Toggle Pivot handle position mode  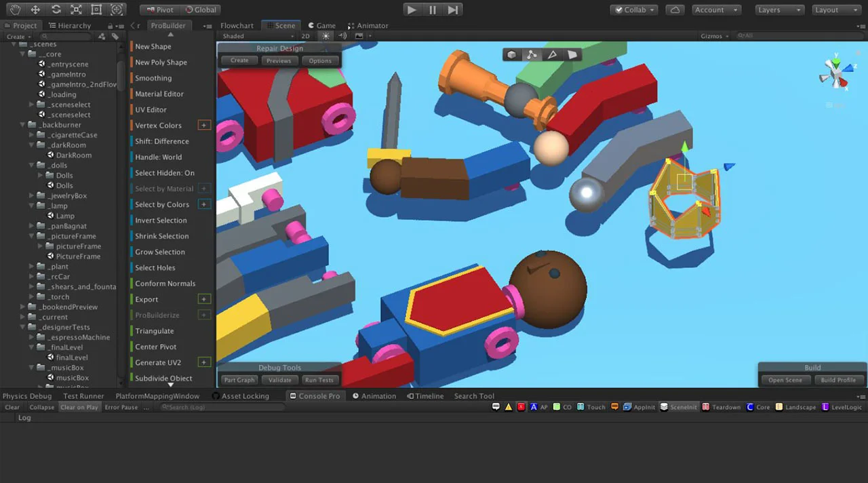[x=160, y=9]
